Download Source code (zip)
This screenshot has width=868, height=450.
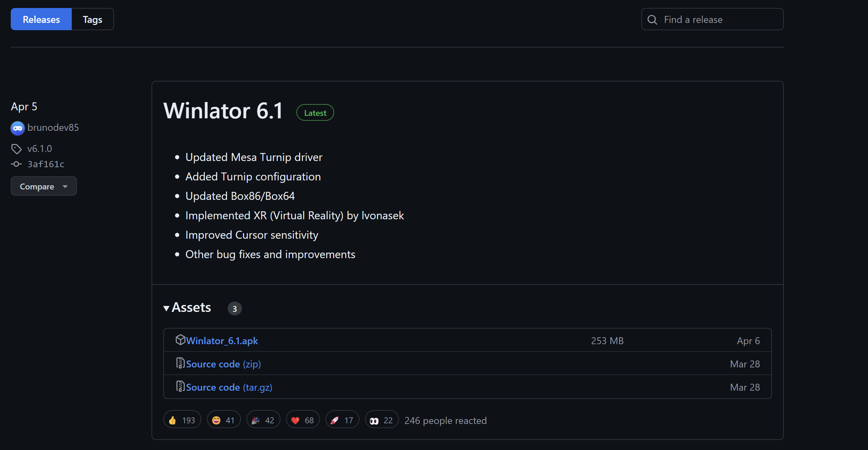coord(224,364)
